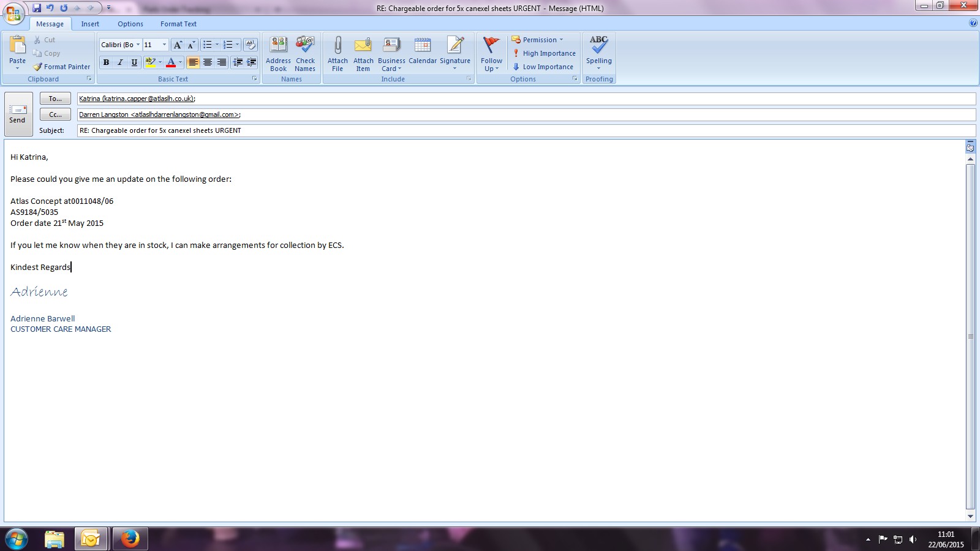Viewport: 980px width, 551px height.
Task: Open the Insert ribbon tab
Action: (x=90, y=24)
